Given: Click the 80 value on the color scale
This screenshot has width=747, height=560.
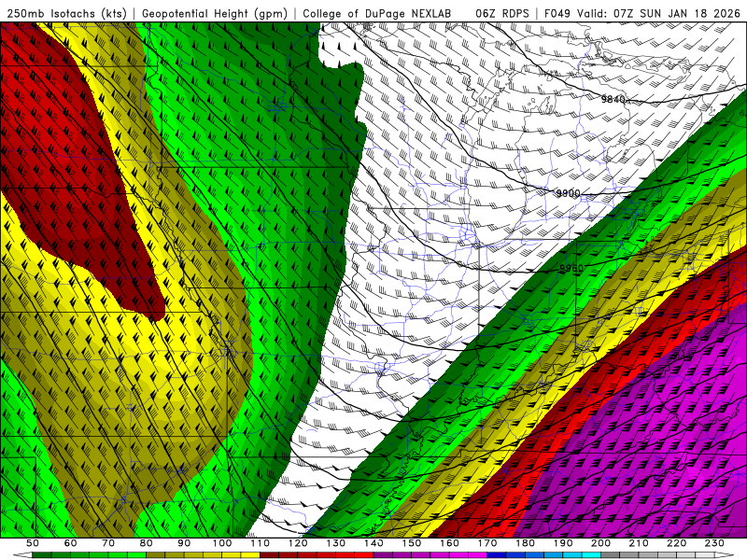Looking at the screenshot, I should [147, 543].
